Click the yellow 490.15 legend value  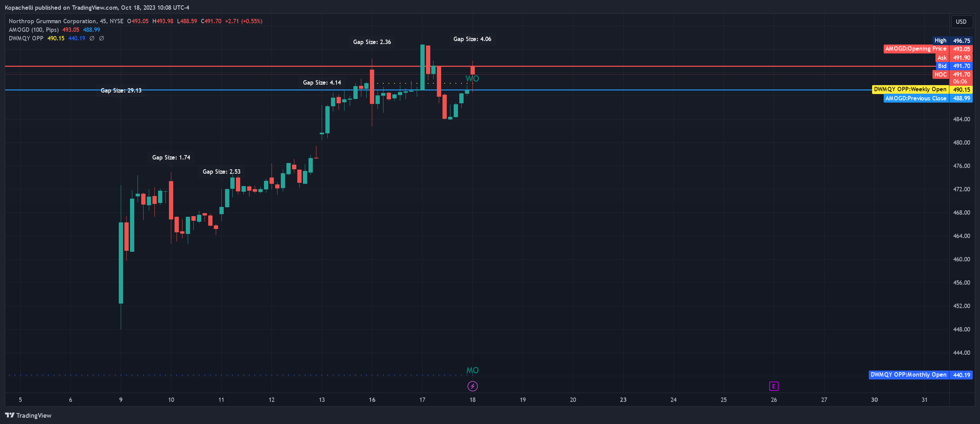56,38
